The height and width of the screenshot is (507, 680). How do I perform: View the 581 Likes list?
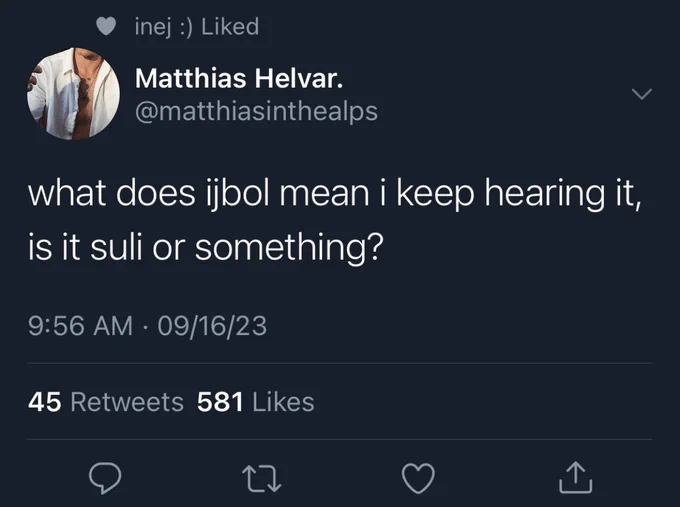(x=255, y=402)
